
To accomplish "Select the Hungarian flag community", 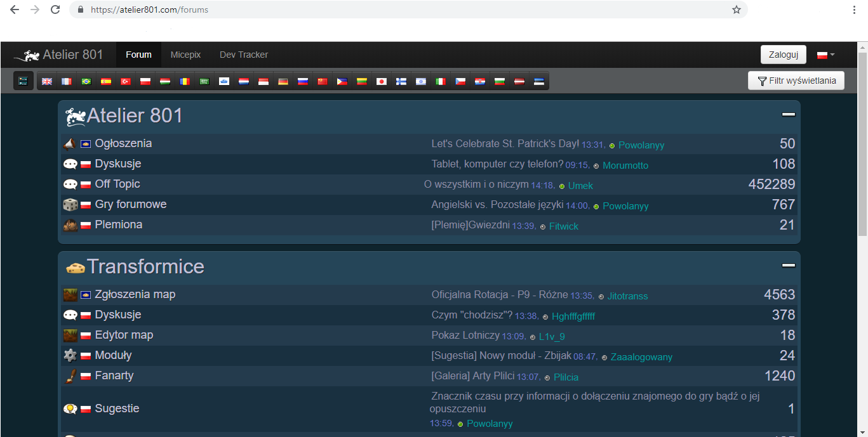I will click(165, 81).
